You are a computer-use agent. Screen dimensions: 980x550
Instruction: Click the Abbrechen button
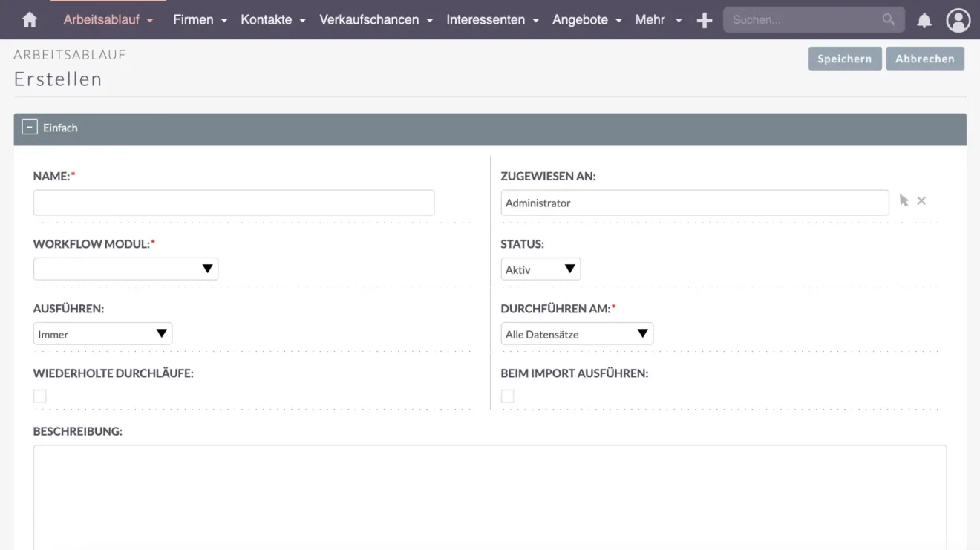[x=925, y=58]
